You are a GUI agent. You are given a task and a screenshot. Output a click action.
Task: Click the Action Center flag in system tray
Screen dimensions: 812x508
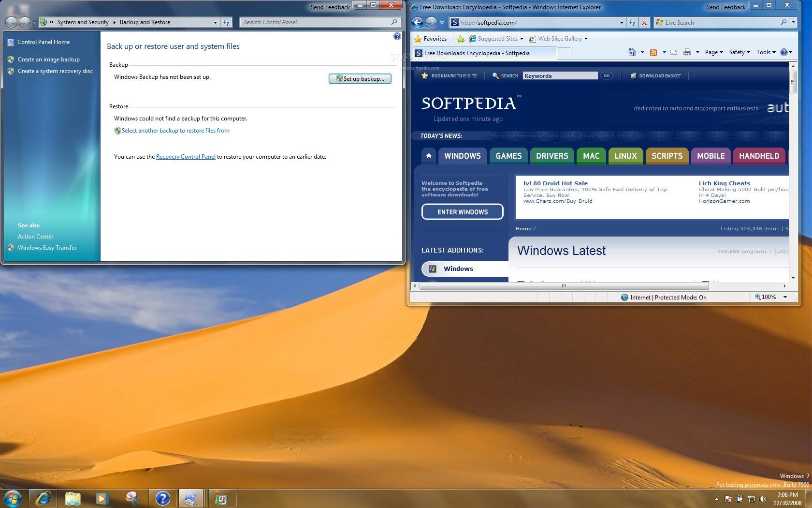coord(728,499)
